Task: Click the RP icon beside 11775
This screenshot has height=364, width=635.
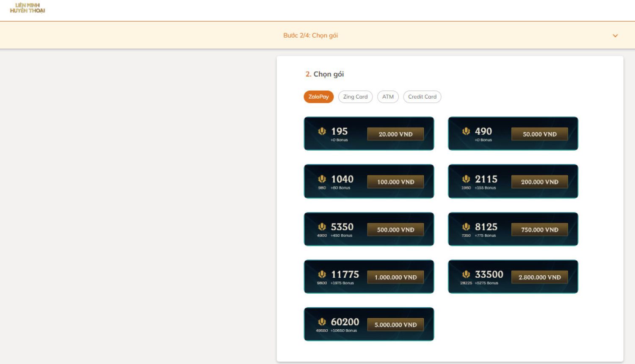Action: click(322, 274)
